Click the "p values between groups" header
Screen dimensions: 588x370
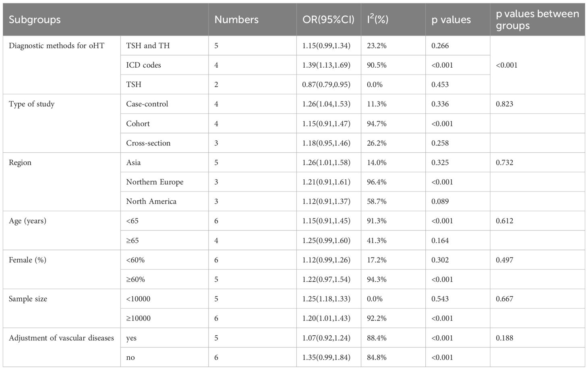tap(537, 19)
